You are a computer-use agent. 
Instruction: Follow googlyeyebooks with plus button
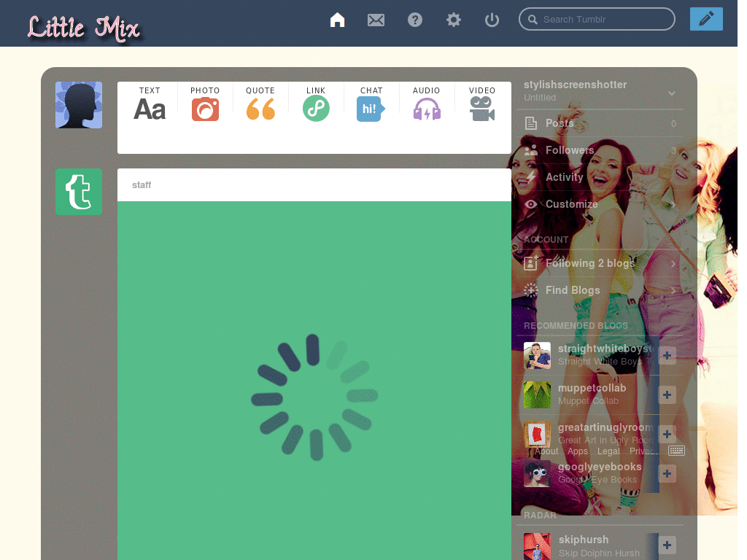click(667, 473)
